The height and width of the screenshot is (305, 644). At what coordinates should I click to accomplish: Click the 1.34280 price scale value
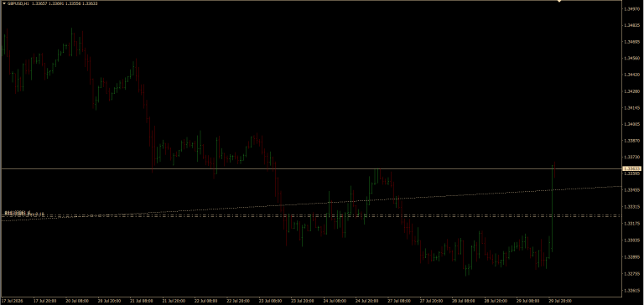click(x=632, y=91)
